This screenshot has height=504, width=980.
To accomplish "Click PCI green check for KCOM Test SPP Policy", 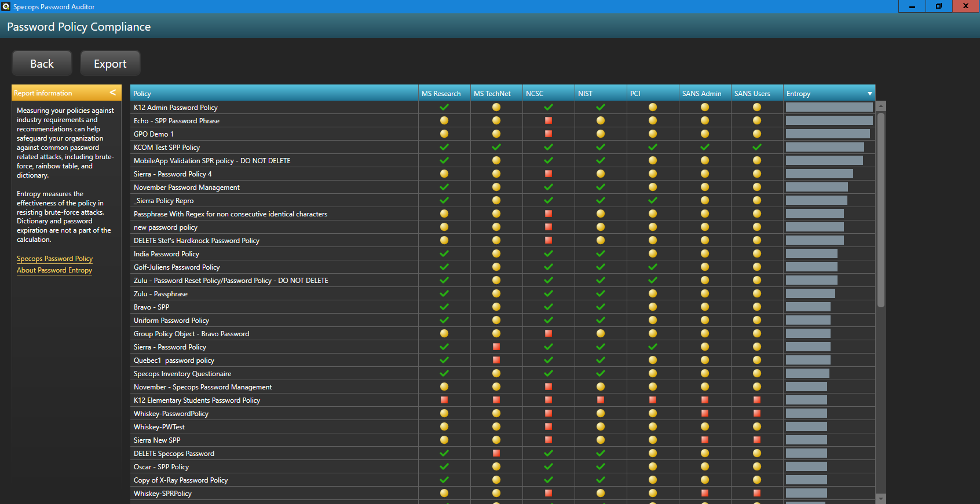I will 653,147.
